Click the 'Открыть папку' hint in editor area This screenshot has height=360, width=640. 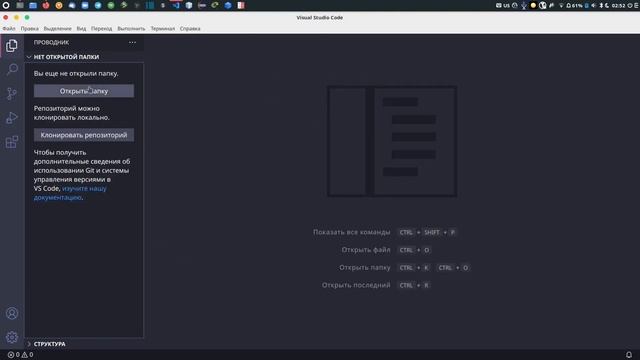pyautogui.click(x=364, y=268)
